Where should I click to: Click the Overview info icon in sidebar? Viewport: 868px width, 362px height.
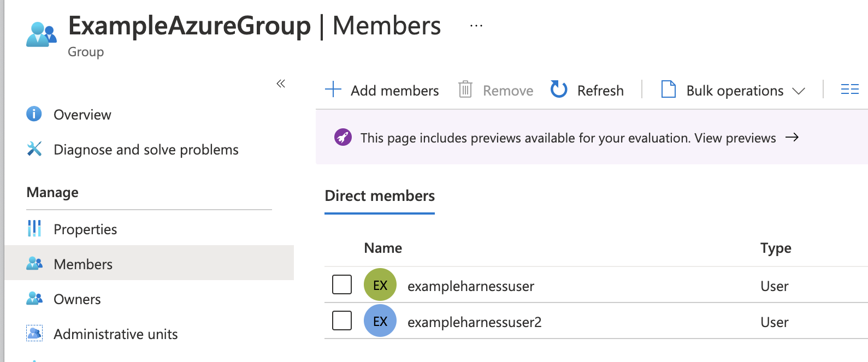pyautogui.click(x=34, y=114)
